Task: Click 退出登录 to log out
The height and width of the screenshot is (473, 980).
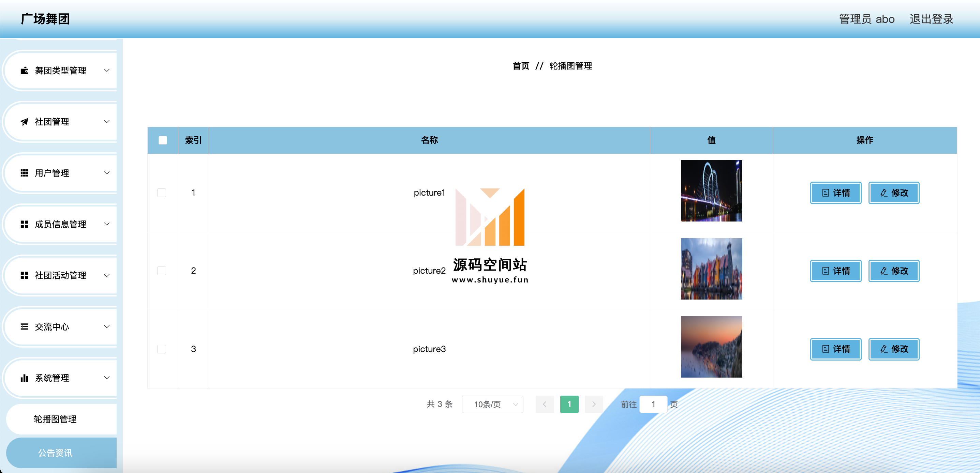Action: click(x=931, y=19)
